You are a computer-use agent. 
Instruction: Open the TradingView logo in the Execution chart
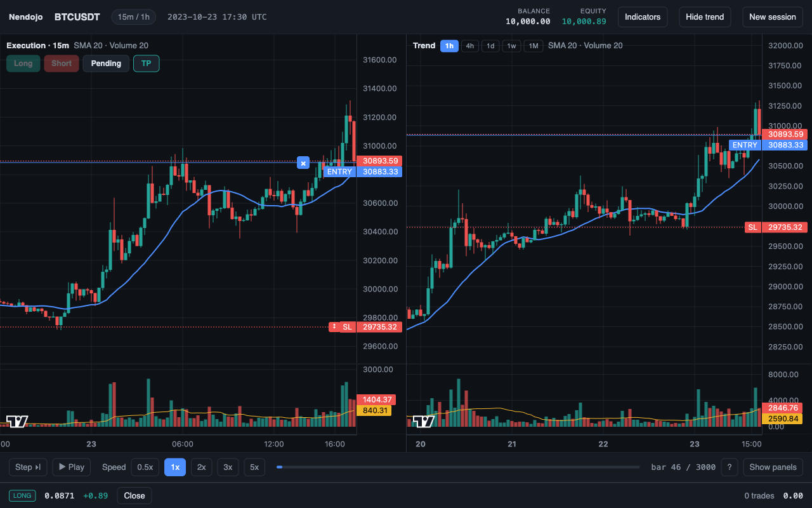(17, 422)
